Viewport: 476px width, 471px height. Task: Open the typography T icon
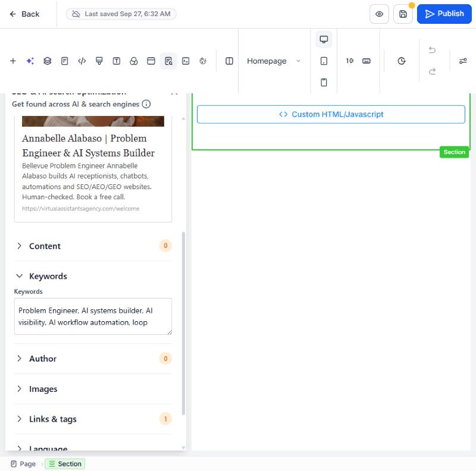click(117, 61)
